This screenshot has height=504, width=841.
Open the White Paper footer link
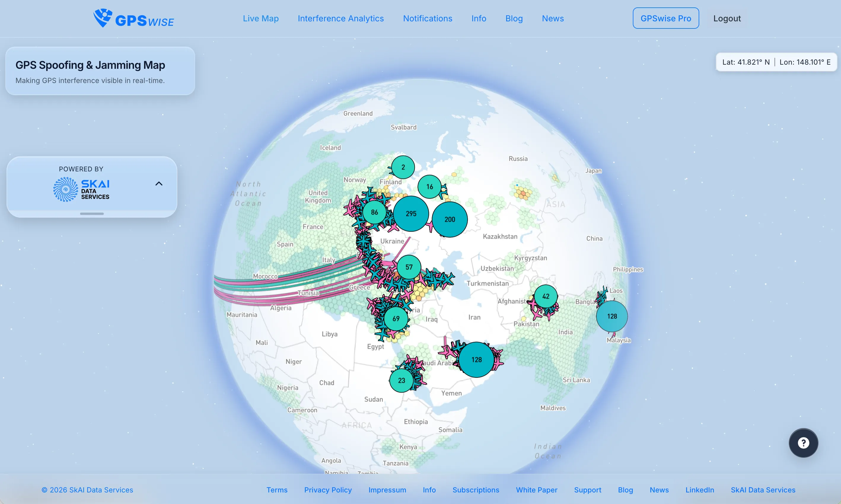[x=536, y=490]
